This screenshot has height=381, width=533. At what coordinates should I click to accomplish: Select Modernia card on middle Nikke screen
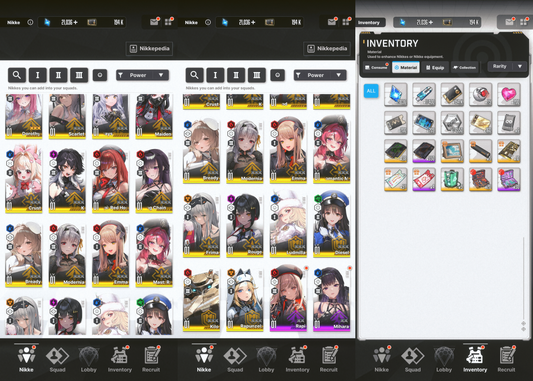pyautogui.click(x=245, y=151)
